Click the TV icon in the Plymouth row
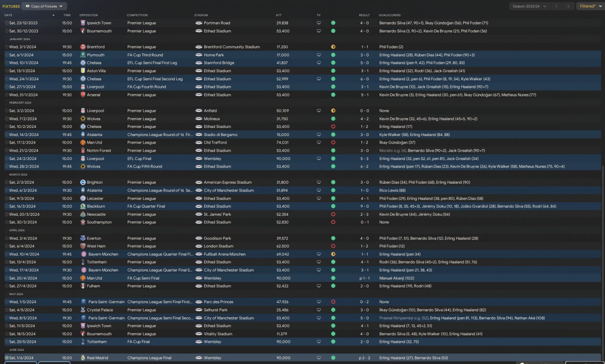Image resolution: width=605 pixels, height=364 pixels. pos(319,55)
